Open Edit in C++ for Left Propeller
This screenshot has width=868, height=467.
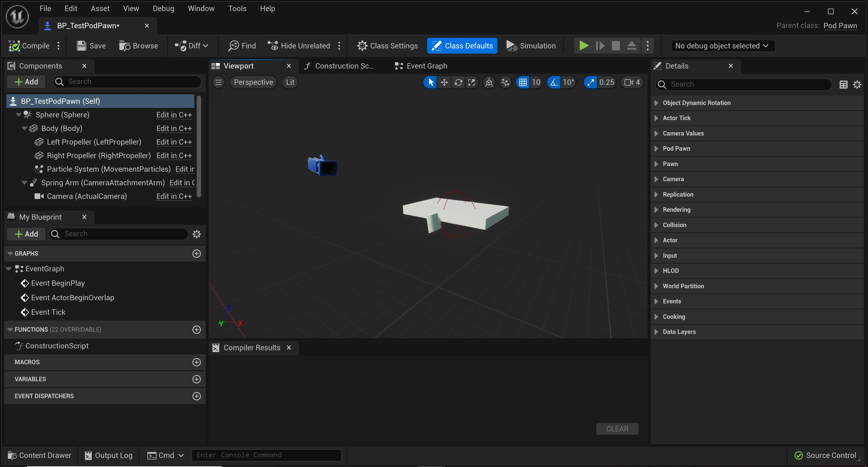pos(174,142)
